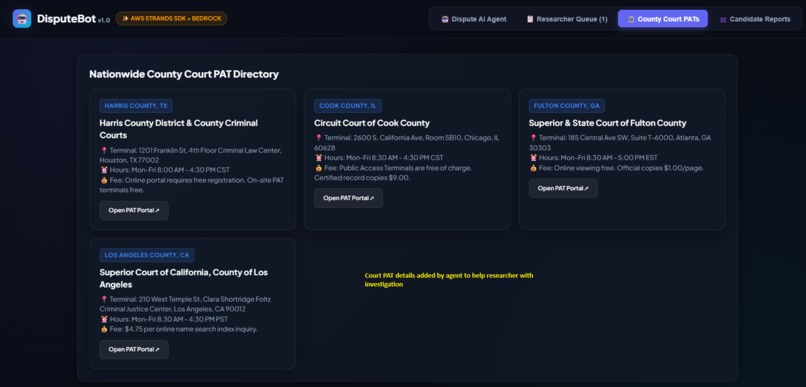Open PAT Portal for Fulton County
This screenshot has width=806, height=387.
[x=563, y=188]
